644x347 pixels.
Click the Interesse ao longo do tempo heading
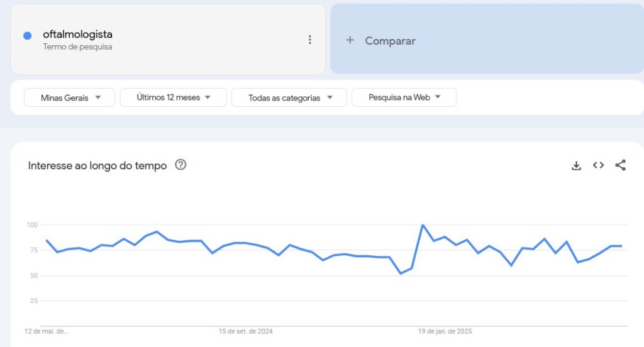click(x=97, y=165)
